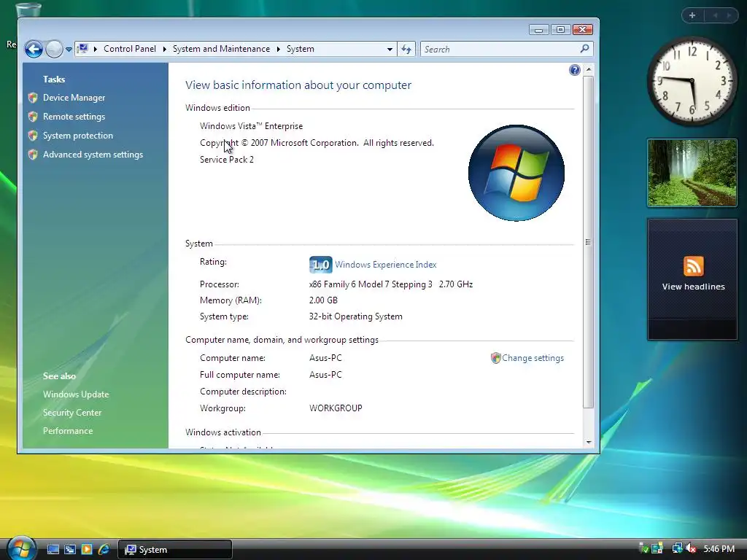Open help with the blue question mark
The image size is (747, 560).
click(575, 70)
